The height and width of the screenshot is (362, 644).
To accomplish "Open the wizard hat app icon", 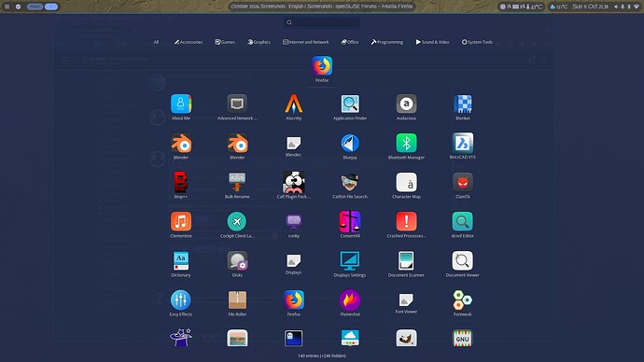I will (x=181, y=338).
